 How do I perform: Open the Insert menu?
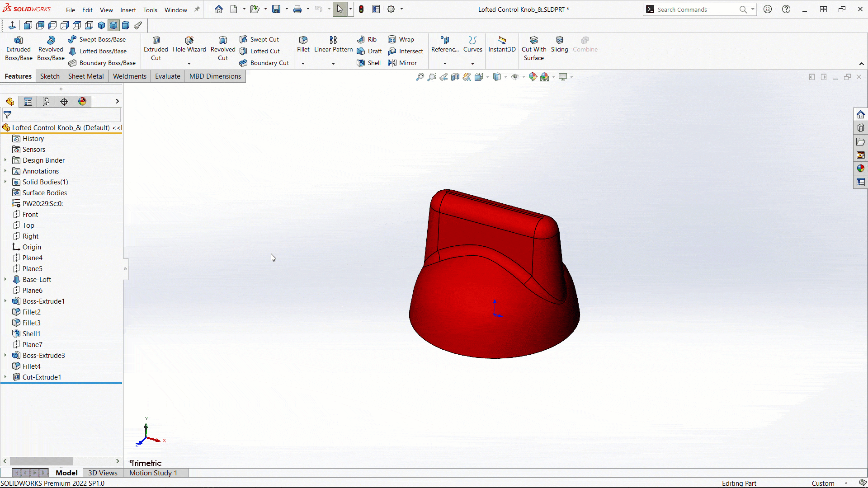tap(128, 10)
